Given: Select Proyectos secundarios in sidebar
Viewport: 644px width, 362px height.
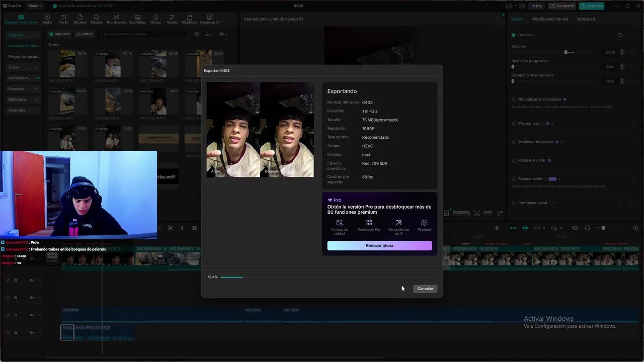Looking at the screenshot, I should pos(23,57).
